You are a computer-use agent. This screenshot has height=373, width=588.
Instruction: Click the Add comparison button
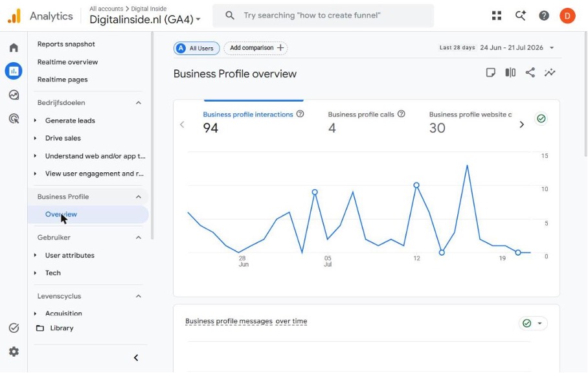[x=256, y=48]
